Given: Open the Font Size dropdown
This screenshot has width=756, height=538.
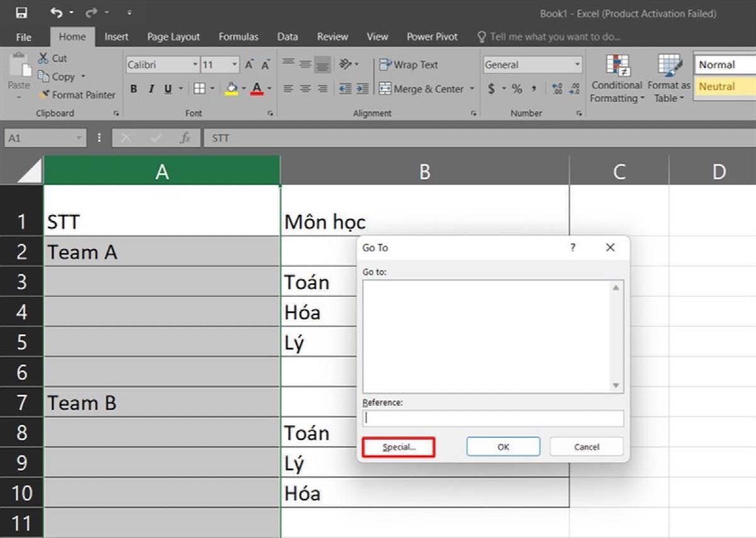Looking at the screenshot, I should pos(234,64).
